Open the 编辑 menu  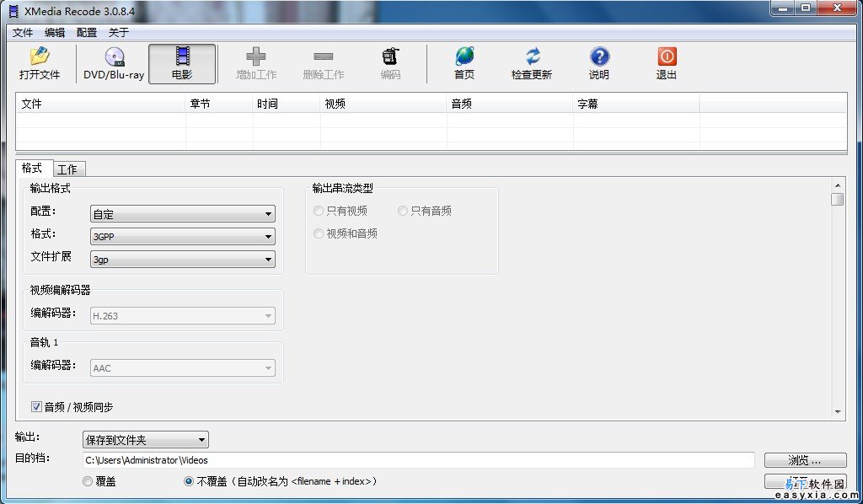pos(55,33)
